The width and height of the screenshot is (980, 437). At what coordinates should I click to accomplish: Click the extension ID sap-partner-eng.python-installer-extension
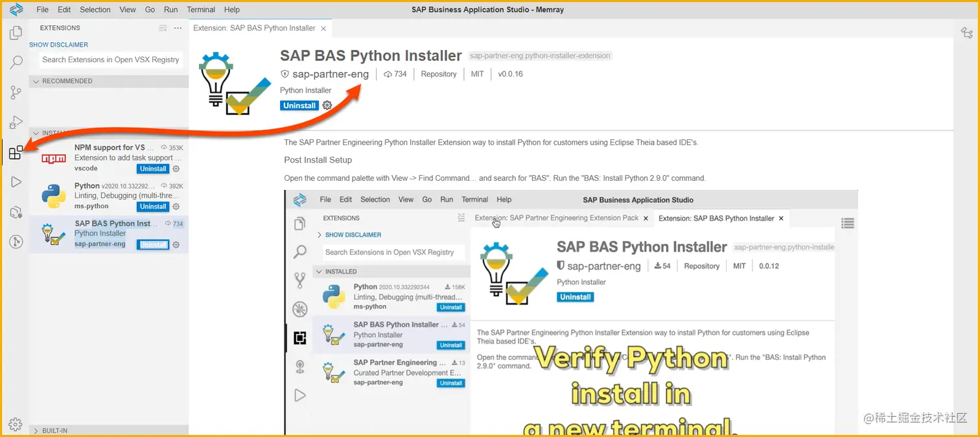click(540, 56)
